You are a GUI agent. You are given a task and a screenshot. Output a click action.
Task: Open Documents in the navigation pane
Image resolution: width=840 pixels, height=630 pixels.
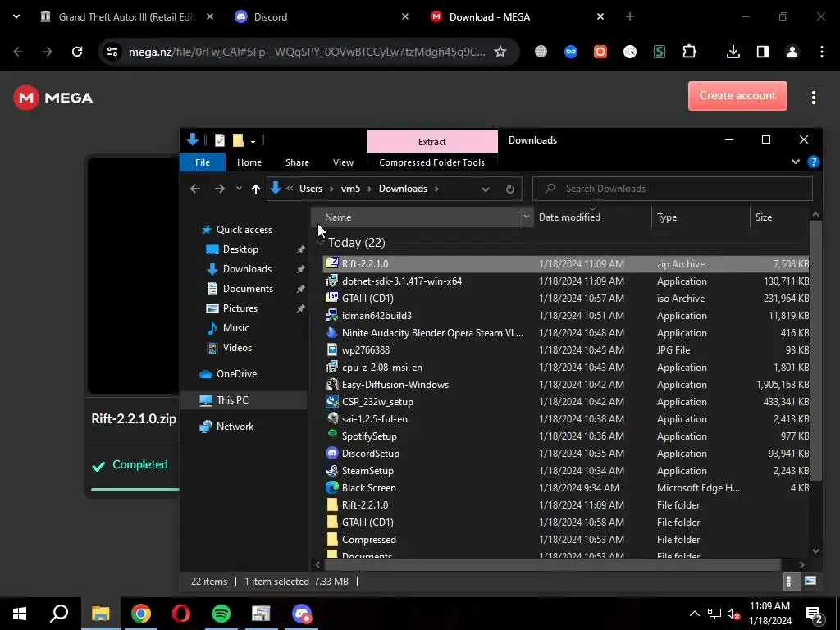[248, 288]
